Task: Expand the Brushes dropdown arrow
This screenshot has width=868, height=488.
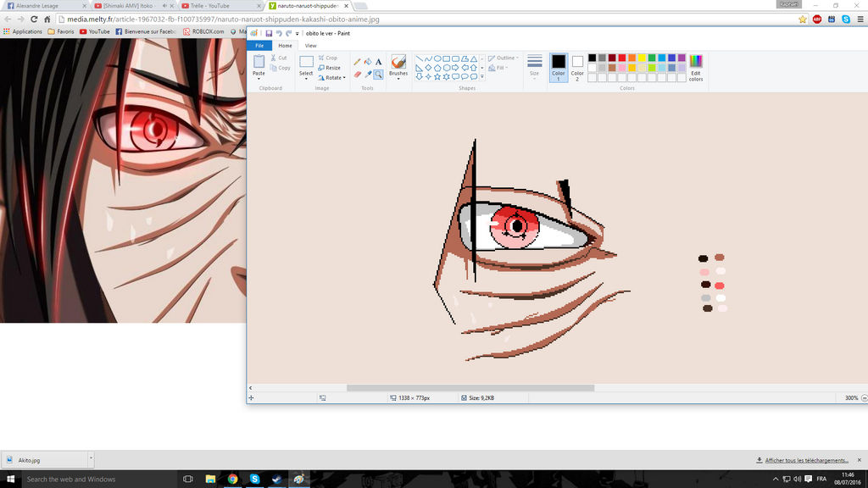Action: (398, 79)
